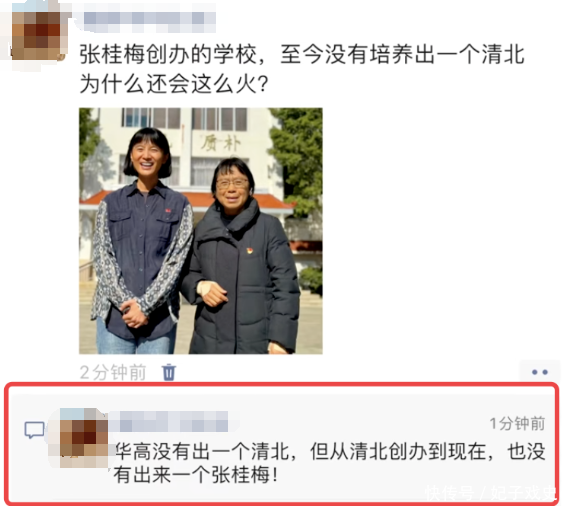Screen dimensions: 564x506
Task: Open the posted photo of two women
Action: [x=201, y=231]
